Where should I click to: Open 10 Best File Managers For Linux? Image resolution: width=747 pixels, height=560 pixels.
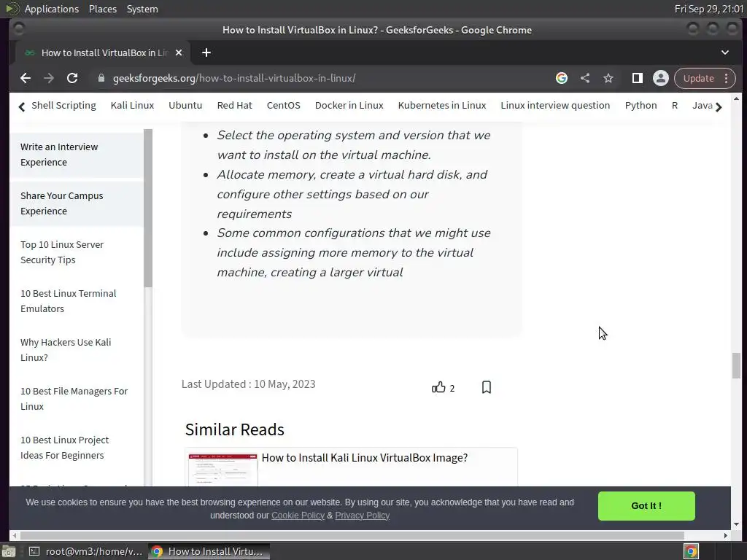[74, 399]
